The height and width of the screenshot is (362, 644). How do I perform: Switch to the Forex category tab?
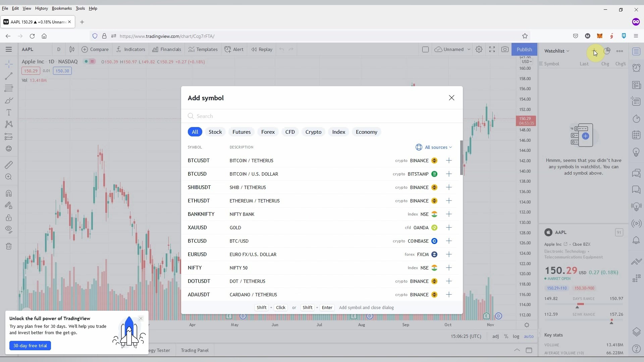click(x=268, y=132)
